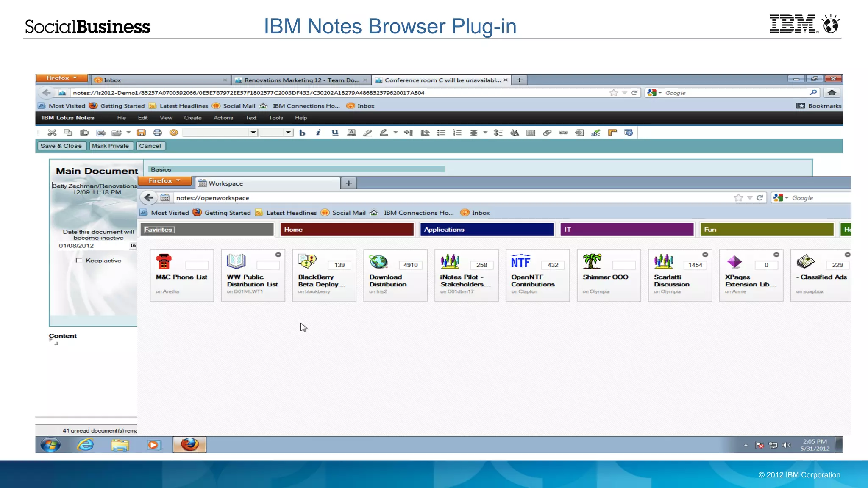Screen dimensions: 868x488
Task: Open XPages Extension Lib tile
Action: pos(751,275)
